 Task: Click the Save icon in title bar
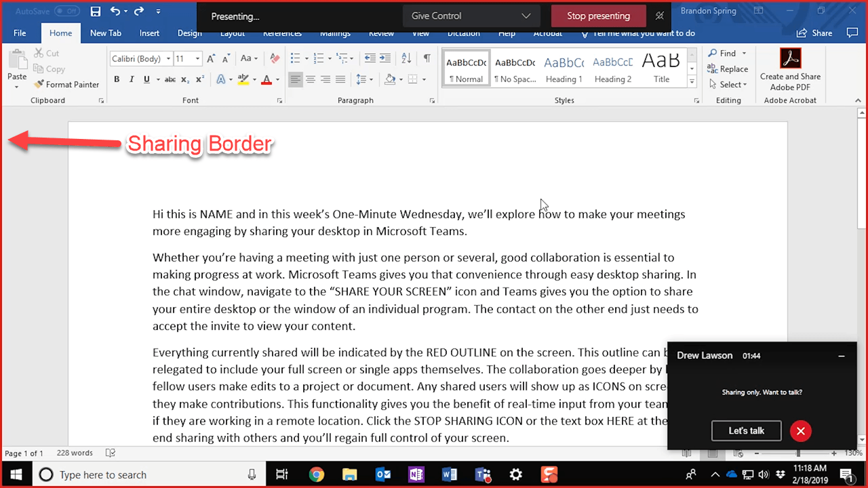[x=96, y=12]
